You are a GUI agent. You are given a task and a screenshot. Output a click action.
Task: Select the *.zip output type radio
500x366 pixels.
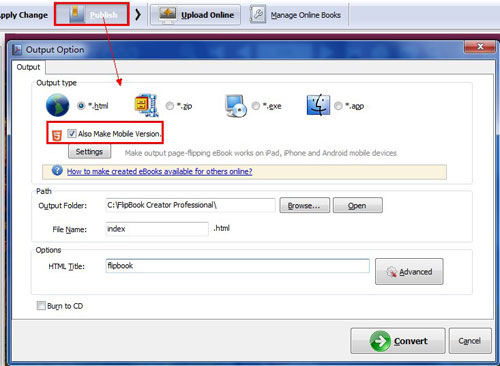point(170,106)
